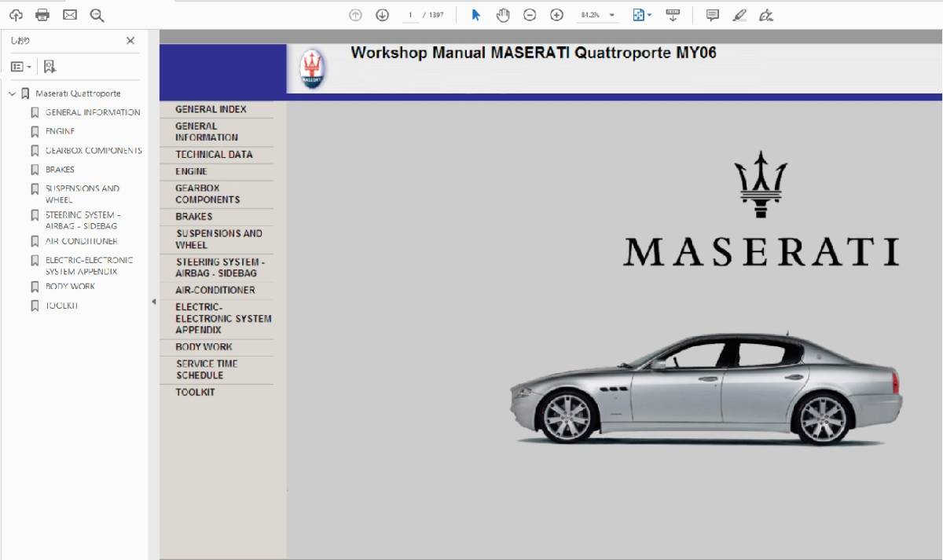The height and width of the screenshot is (560, 943).
Task: Open the 84.2% zoom level dropdown
Action: pos(597,15)
